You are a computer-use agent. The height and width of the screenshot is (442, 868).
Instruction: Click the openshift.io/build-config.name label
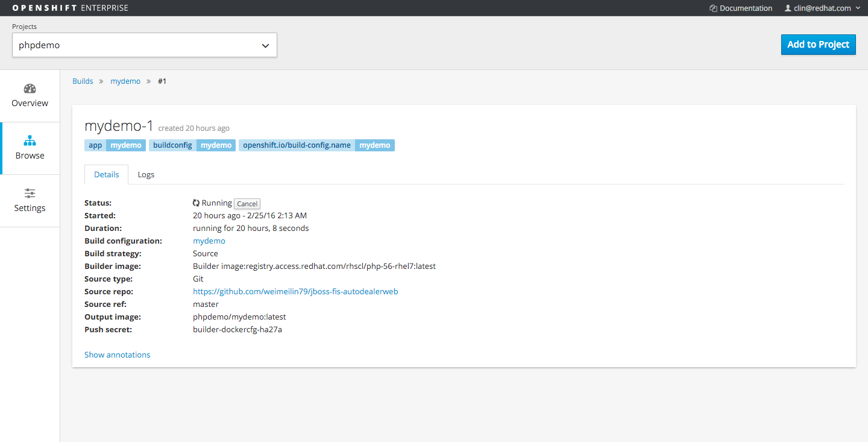pyautogui.click(x=317, y=145)
